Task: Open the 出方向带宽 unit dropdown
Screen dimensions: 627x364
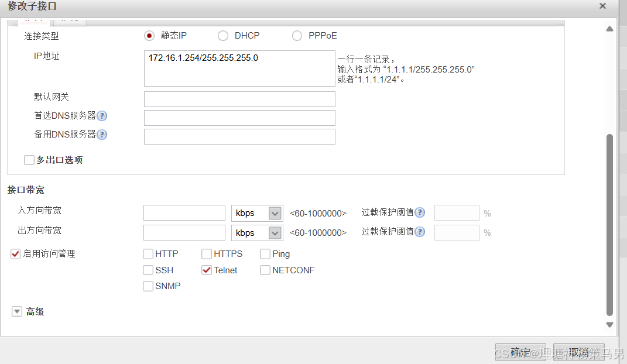Action: pyautogui.click(x=257, y=233)
